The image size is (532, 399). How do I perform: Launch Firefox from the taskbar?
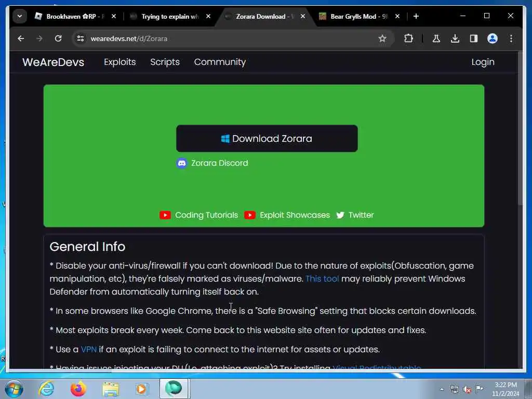click(78, 389)
